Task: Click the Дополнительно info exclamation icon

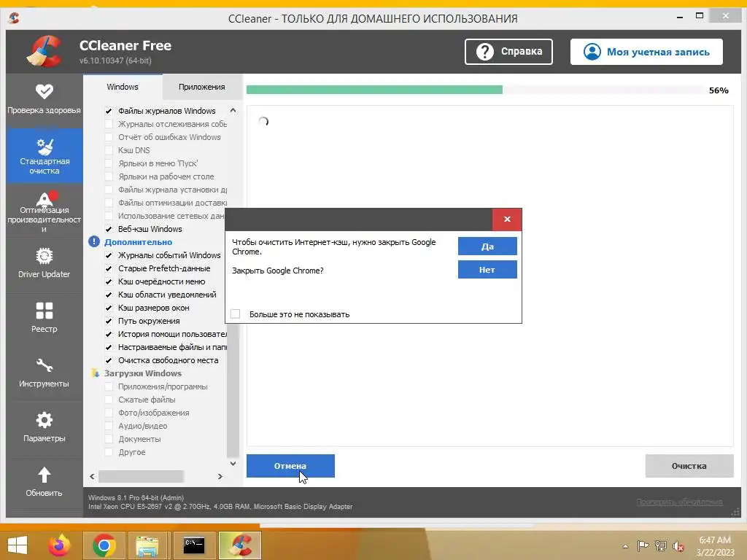Action: (94, 242)
